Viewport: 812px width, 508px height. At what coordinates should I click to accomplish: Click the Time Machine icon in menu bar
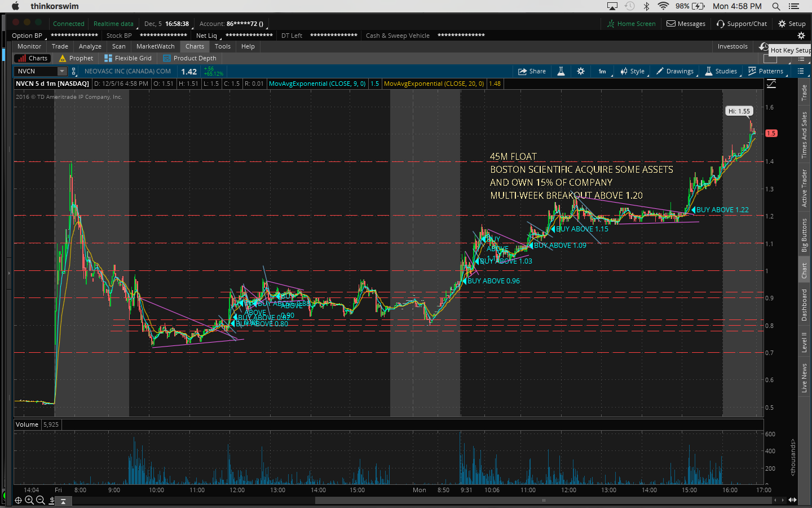630,6
